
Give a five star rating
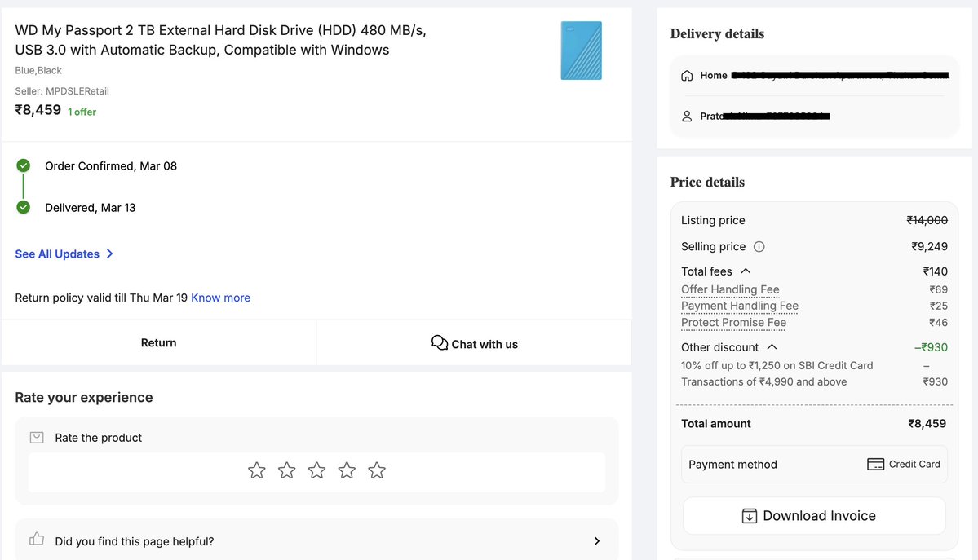click(x=376, y=470)
